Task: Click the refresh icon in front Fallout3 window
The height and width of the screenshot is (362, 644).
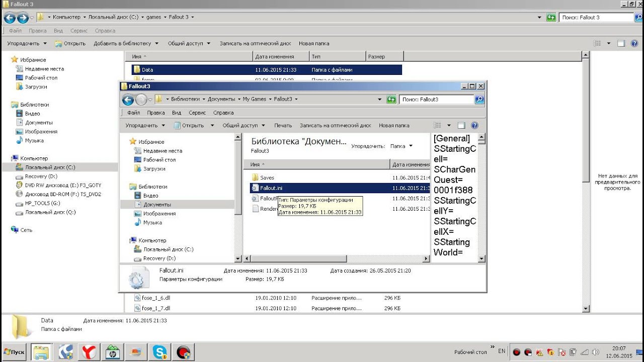Action: pyautogui.click(x=391, y=100)
